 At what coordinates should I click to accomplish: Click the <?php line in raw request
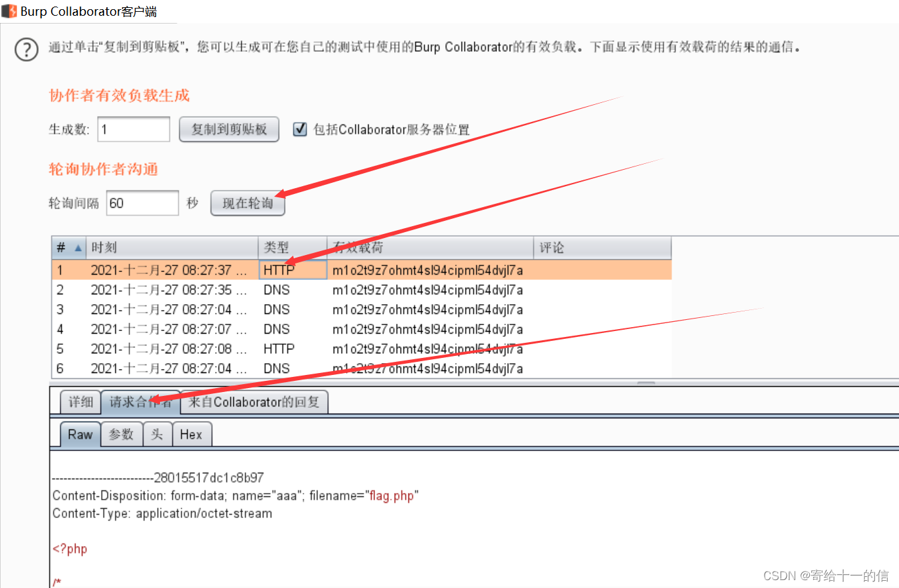(70, 549)
